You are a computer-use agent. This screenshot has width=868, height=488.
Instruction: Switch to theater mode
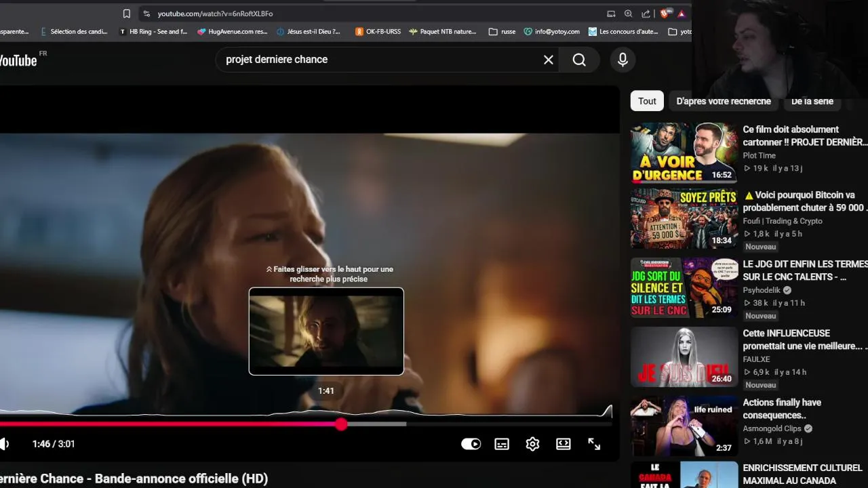(564, 444)
